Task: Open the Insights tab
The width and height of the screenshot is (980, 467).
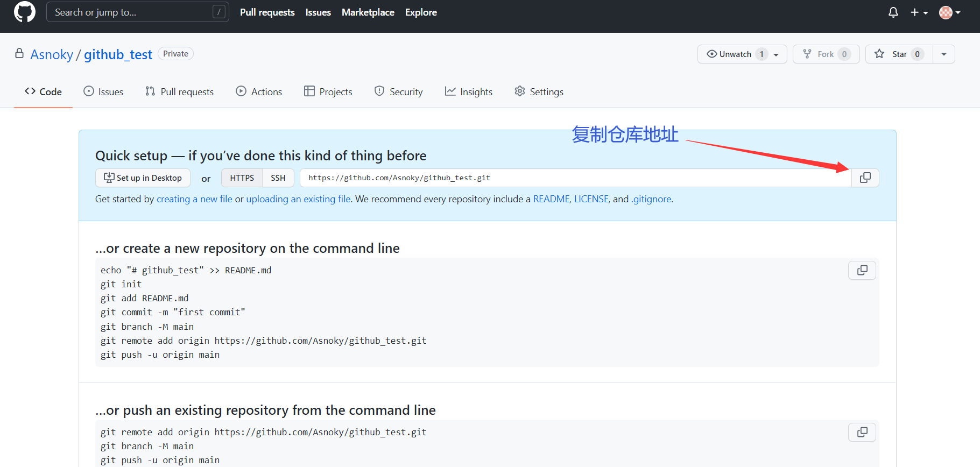Action: [x=469, y=91]
